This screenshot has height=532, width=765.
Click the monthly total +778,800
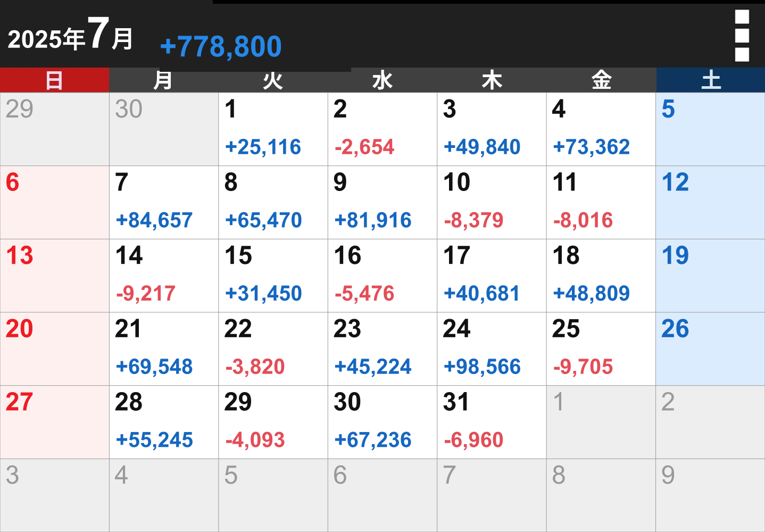[221, 46]
